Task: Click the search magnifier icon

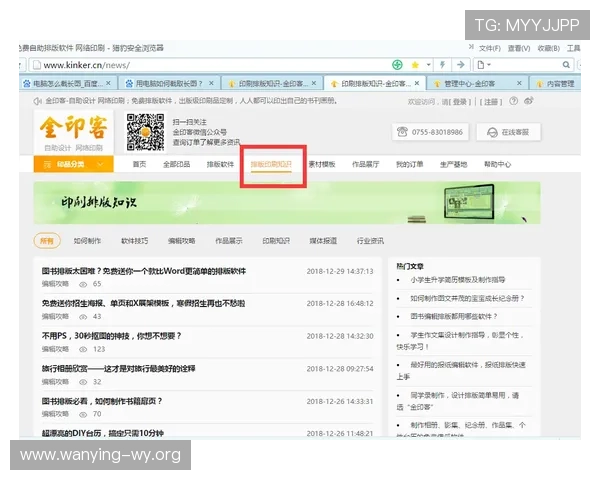Action: [566, 65]
